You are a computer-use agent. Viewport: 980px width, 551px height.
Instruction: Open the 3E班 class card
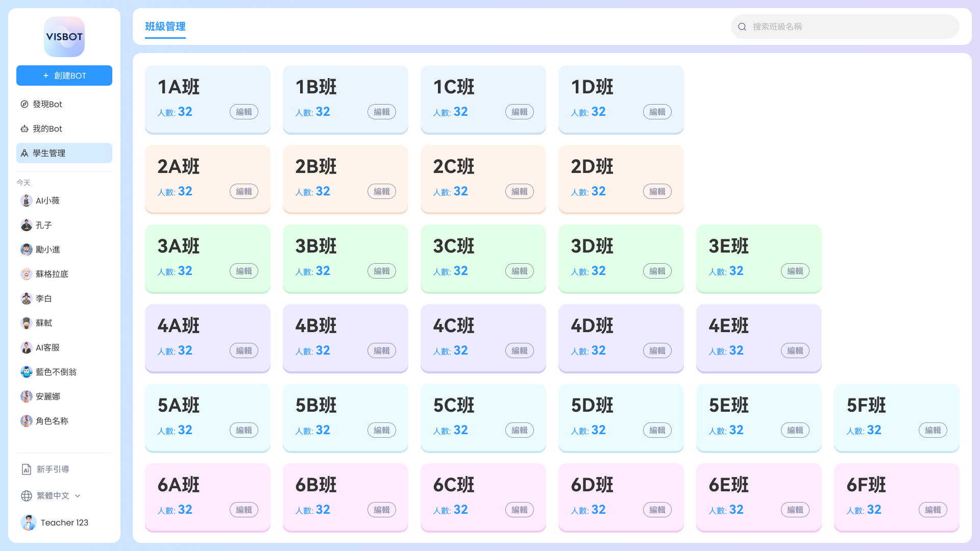point(759,259)
